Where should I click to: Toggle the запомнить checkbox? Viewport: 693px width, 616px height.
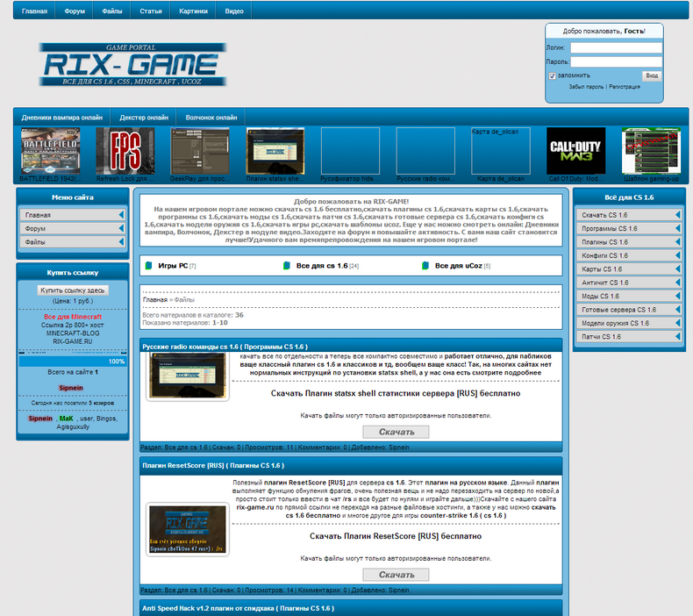click(x=552, y=75)
